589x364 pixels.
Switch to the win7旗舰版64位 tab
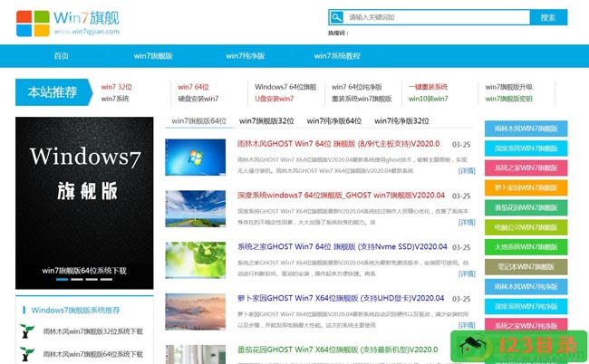click(x=198, y=120)
